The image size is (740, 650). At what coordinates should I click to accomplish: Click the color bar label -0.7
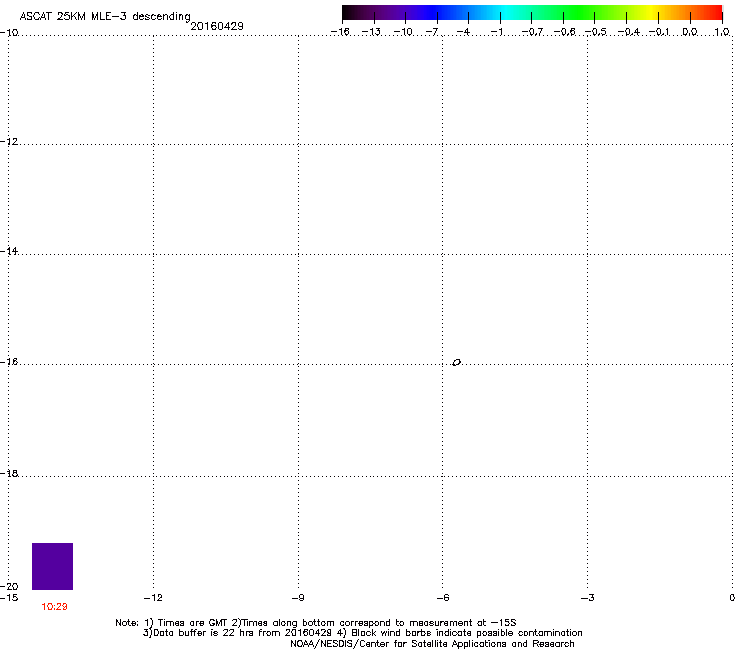click(532, 32)
